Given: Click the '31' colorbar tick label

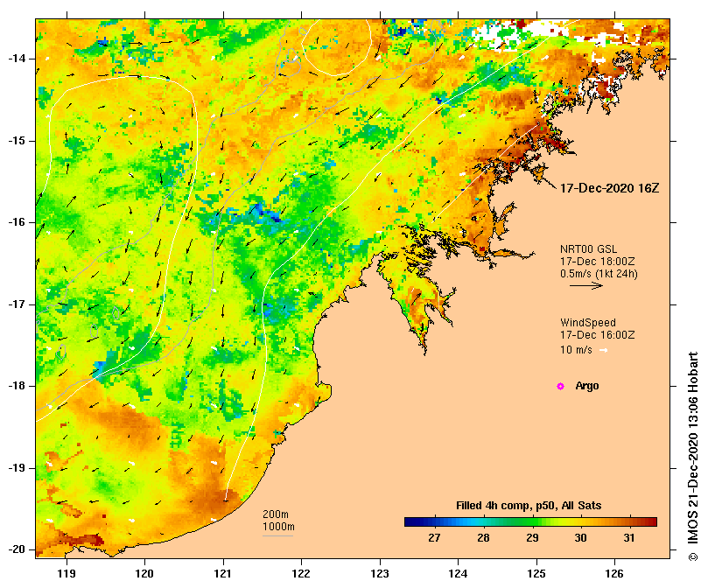Looking at the screenshot, I should tap(629, 538).
